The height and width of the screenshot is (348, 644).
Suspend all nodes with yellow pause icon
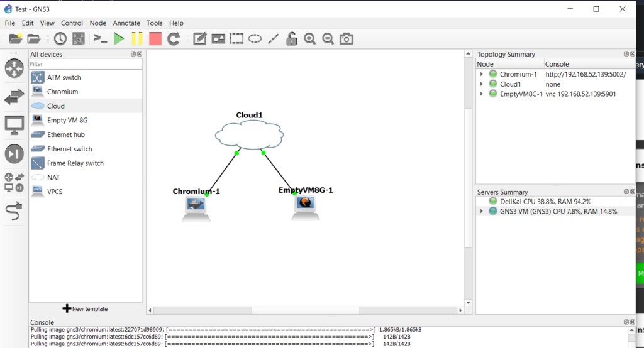[x=137, y=39]
